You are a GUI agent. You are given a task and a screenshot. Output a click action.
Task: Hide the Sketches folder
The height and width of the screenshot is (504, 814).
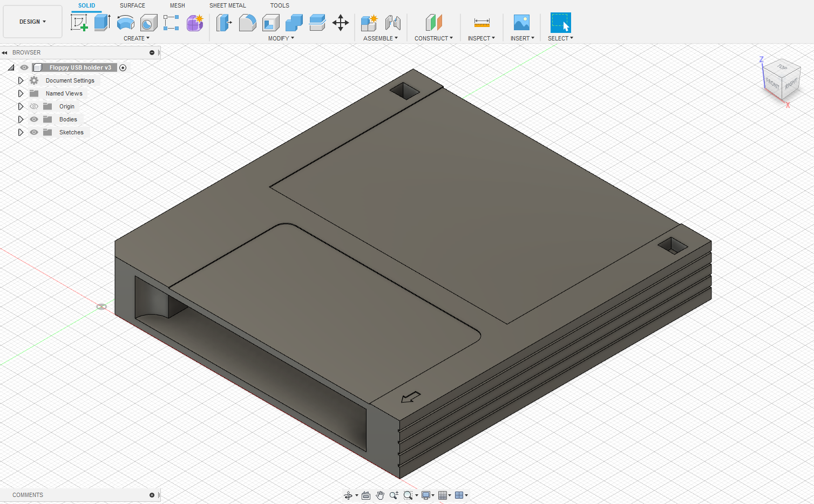click(x=34, y=132)
